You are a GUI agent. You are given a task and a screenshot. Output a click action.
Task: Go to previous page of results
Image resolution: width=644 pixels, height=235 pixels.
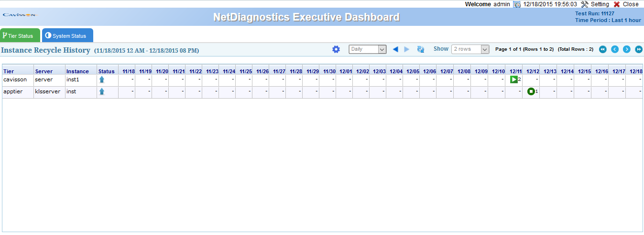click(615, 49)
